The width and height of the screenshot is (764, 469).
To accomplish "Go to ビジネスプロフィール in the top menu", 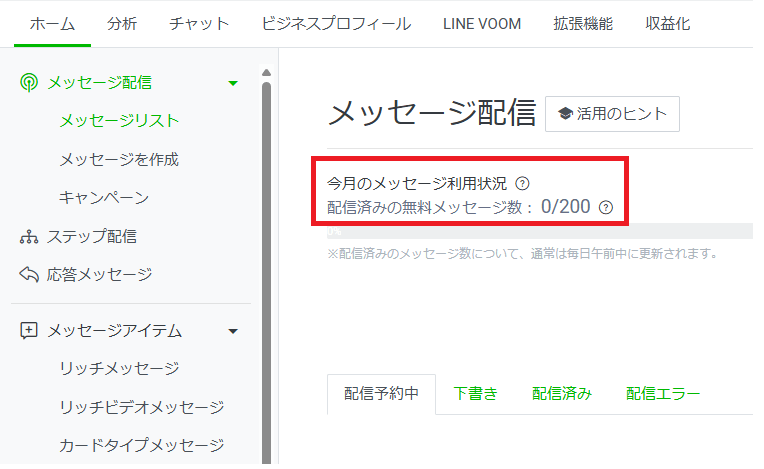I will (x=336, y=24).
